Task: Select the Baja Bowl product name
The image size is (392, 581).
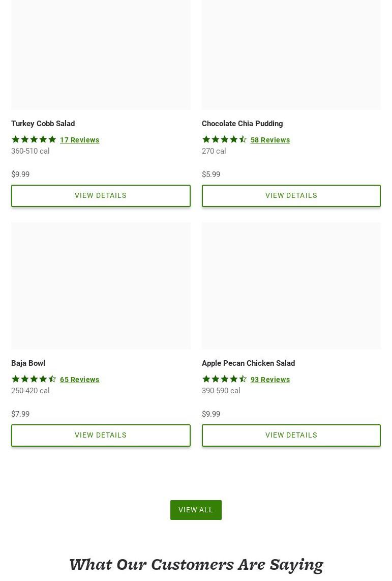Action: click(28, 363)
